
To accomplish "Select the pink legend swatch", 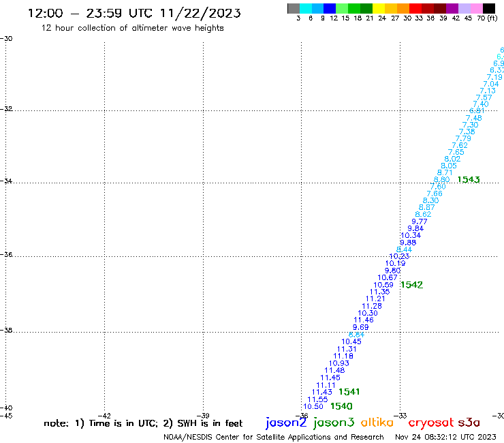I will 476,8.
